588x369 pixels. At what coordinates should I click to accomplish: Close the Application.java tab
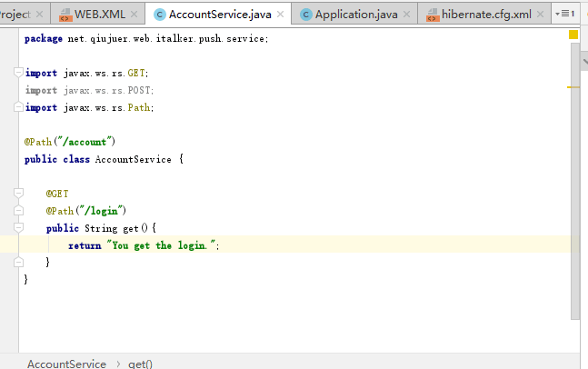[406, 15]
